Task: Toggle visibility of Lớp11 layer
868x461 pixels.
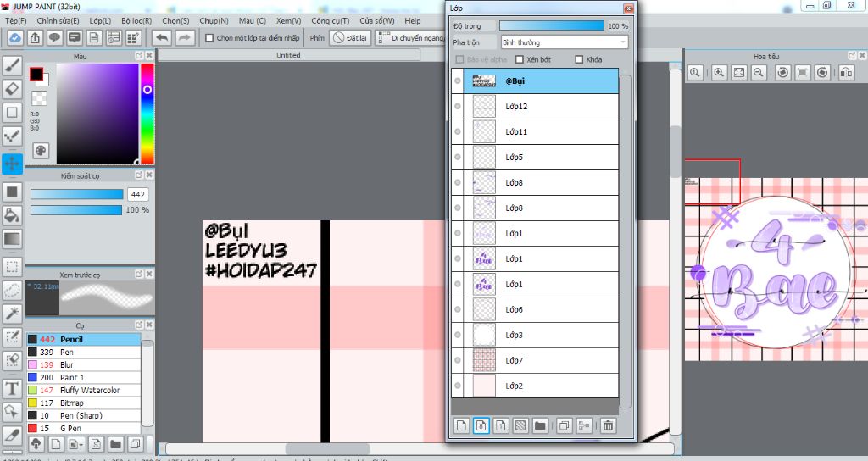Action: pyautogui.click(x=458, y=131)
